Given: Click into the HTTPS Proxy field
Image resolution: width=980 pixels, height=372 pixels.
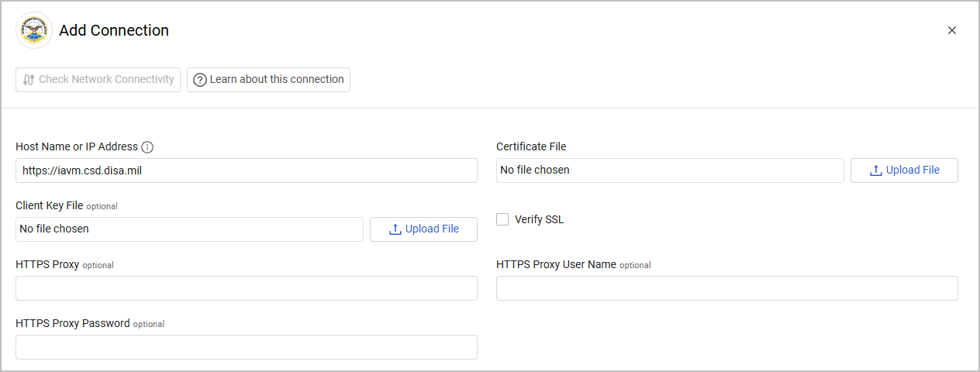Looking at the screenshot, I should point(247,288).
